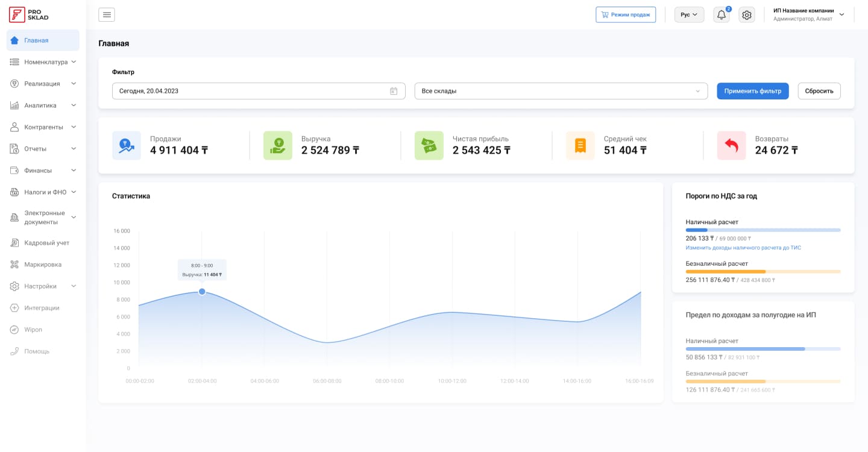Click the calendar icon in date field
The height and width of the screenshot is (452, 868).
pyautogui.click(x=394, y=91)
